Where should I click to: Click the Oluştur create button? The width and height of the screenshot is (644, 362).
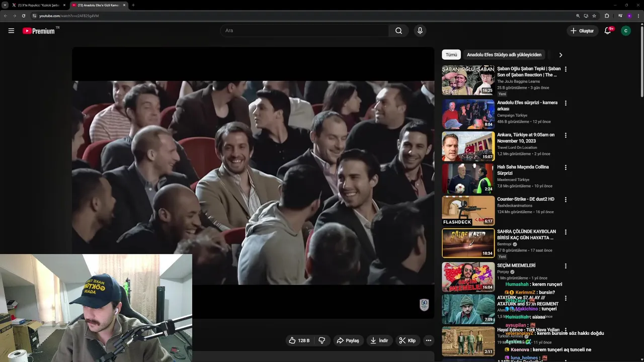582,31
